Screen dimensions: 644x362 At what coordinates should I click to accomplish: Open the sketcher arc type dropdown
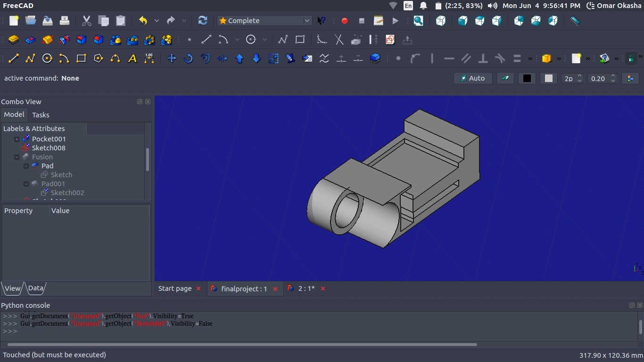[x=237, y=40]
